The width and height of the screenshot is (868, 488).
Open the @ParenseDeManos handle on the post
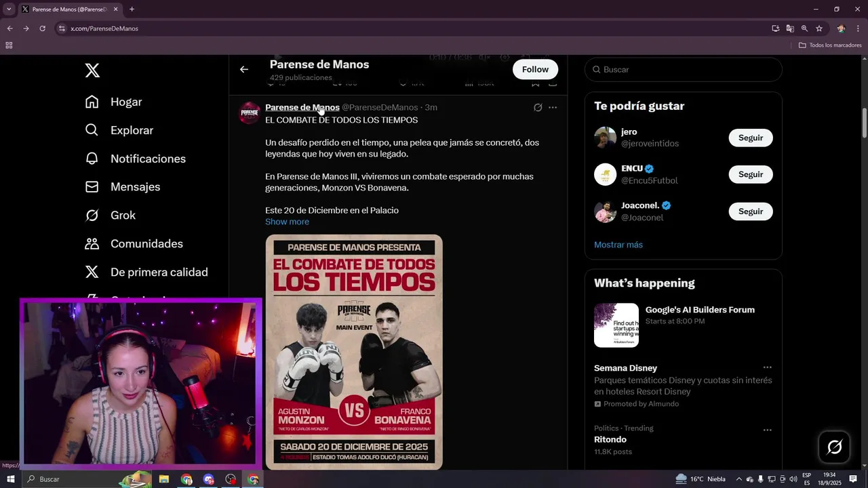(380, 107)
